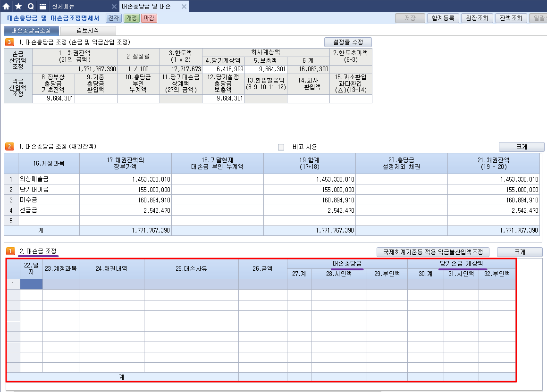
Task: Close the 대손충당금 및 대손 tab
Action: [183, 7]
